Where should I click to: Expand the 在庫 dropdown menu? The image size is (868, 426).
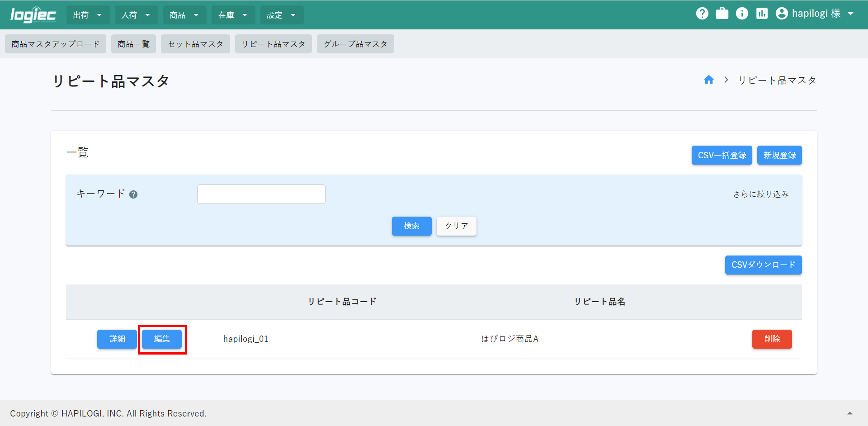click(x=233, y=15)
